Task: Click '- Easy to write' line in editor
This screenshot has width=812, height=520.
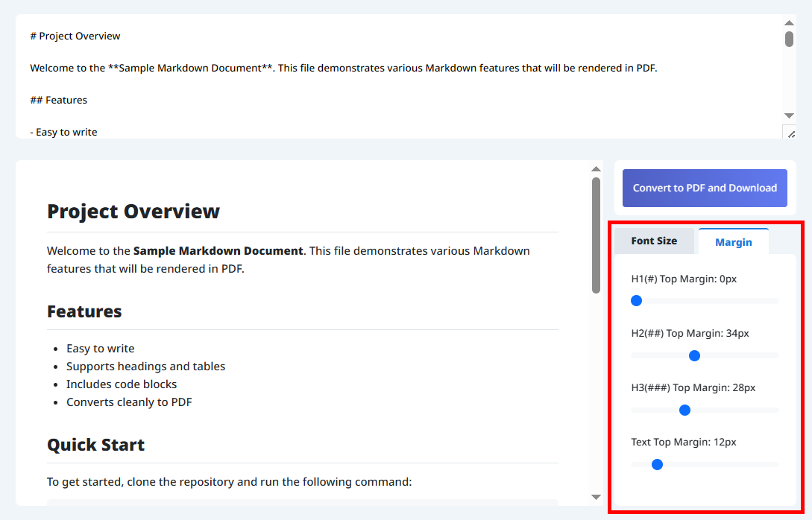Action: 63,132
